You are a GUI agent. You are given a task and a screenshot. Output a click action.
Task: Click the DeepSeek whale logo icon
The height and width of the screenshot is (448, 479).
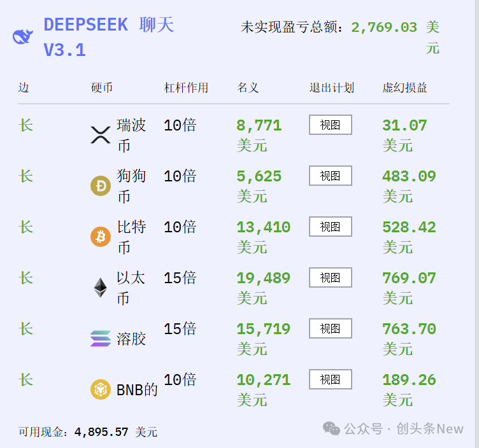24,37
